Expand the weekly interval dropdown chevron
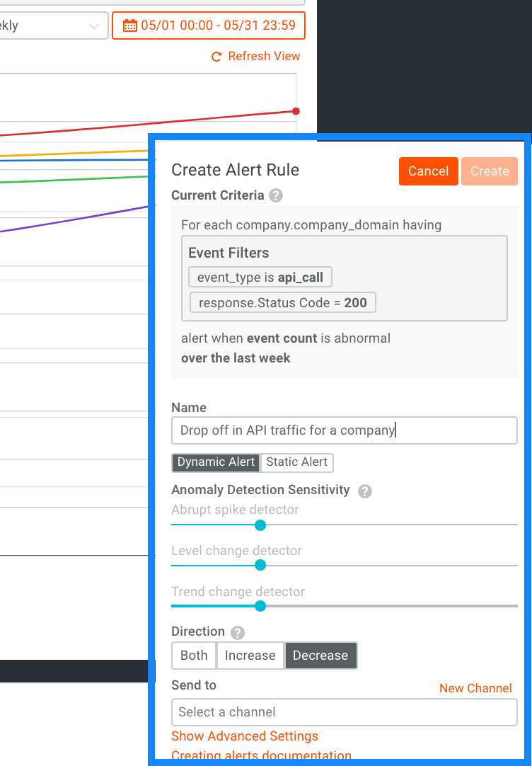The height and width of the screenshot is (766, 532). [x=94, y=26]
